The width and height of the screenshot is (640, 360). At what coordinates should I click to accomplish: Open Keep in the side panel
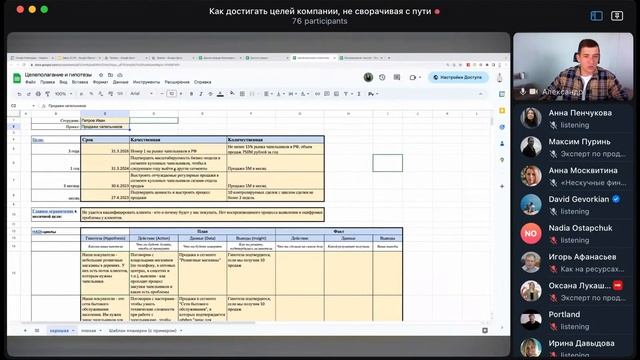tap(502, 111)
